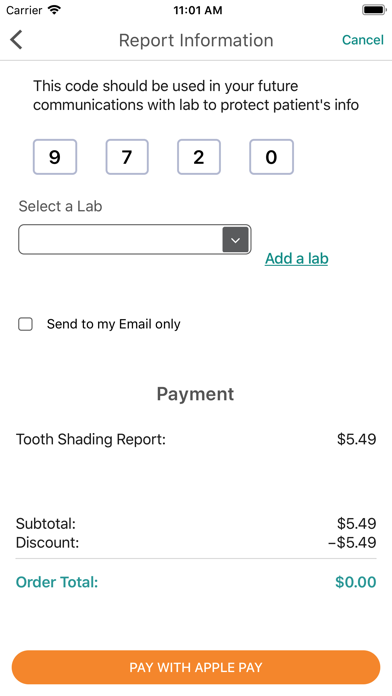Open the Add a lab link
The height and width of the screenshot is (696, 392).
(297, 258)
